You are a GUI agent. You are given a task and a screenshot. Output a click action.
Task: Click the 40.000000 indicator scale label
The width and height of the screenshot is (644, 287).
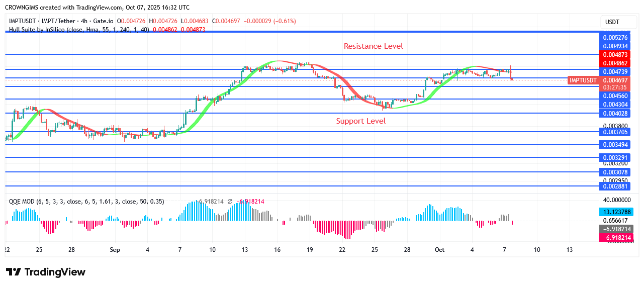pos(616,200)
